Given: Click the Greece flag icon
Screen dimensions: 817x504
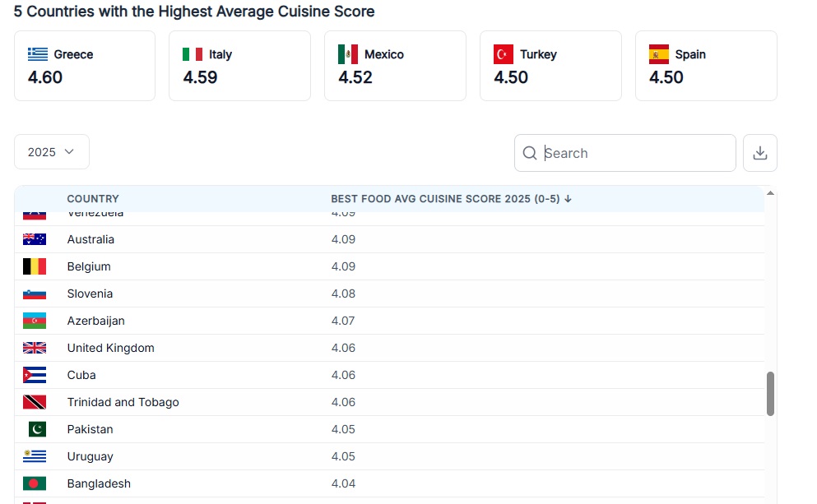Looking at the screenshot, I should pyautogui.click(x=38, y=54).
